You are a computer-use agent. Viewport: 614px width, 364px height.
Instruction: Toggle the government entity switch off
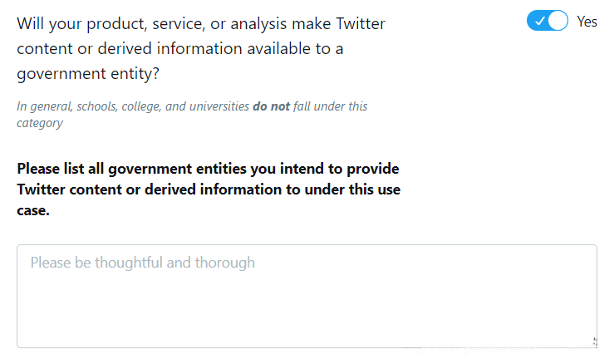tap(547, 22)
